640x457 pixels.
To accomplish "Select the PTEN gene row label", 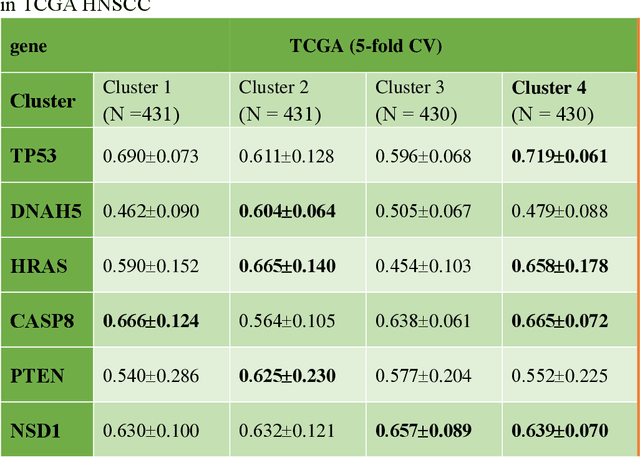I will click(38, 376).
